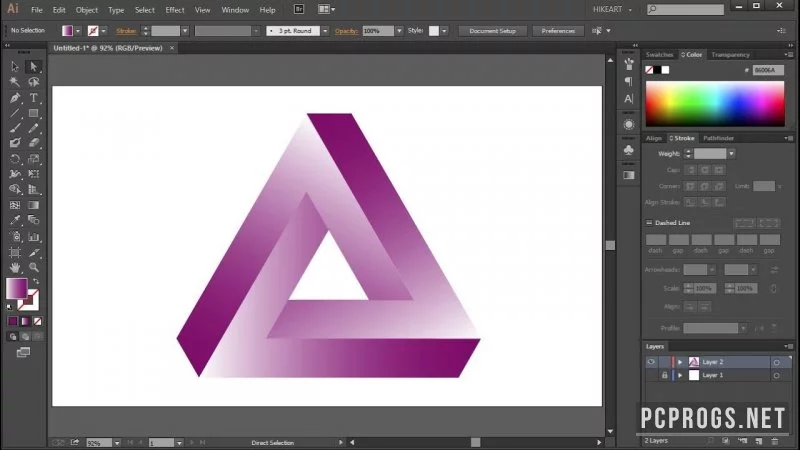Select the Lasso tool

point(34,82)
